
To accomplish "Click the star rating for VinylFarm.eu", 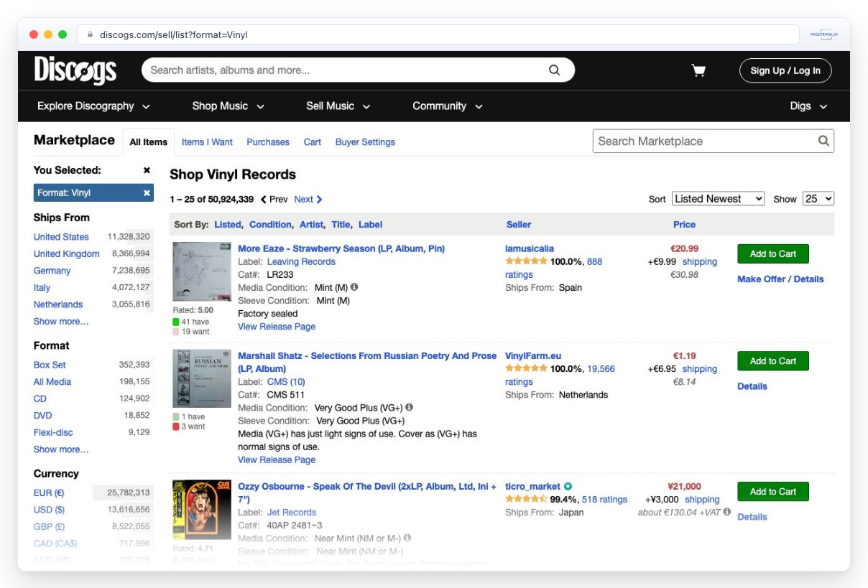I will [526, 369].
